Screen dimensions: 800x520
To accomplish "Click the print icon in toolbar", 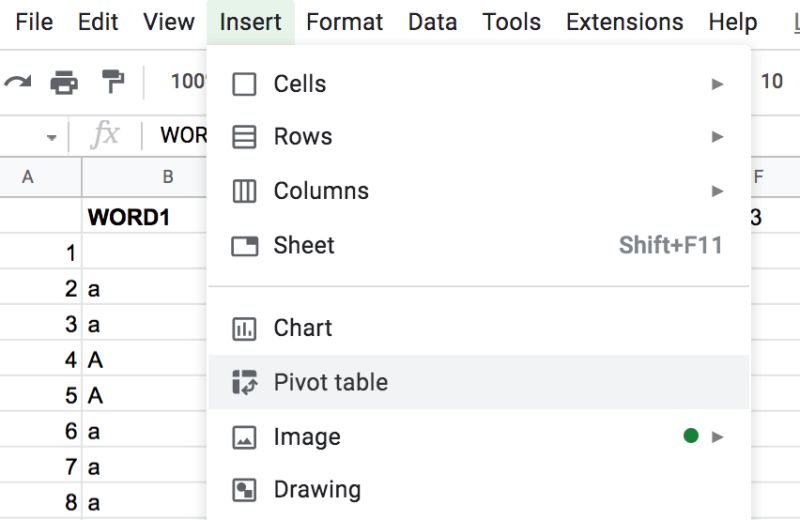I will 64,82.
